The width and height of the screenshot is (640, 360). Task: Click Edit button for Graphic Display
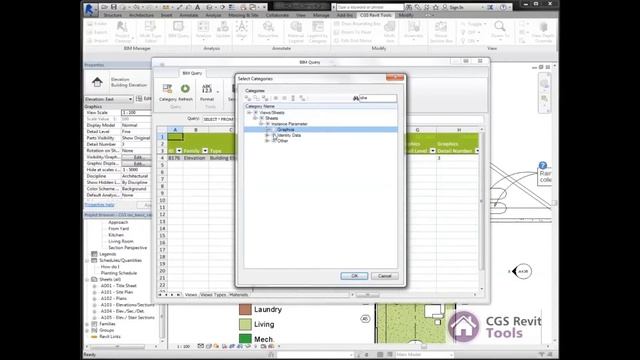[x=137, y=163]
